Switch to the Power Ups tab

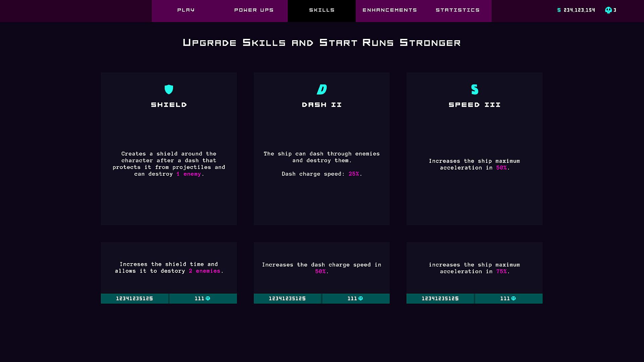tap(254, 10)
